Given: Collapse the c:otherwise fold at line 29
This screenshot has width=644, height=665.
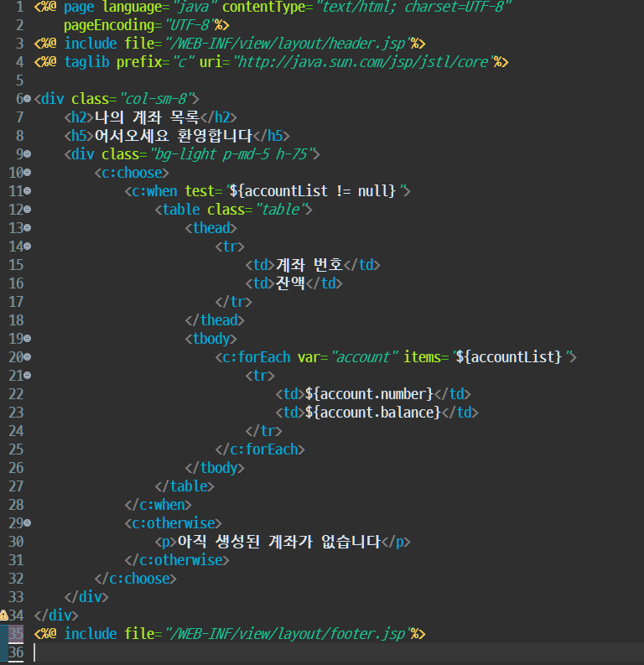Looking at the screenshot, I should pos(28,523).
